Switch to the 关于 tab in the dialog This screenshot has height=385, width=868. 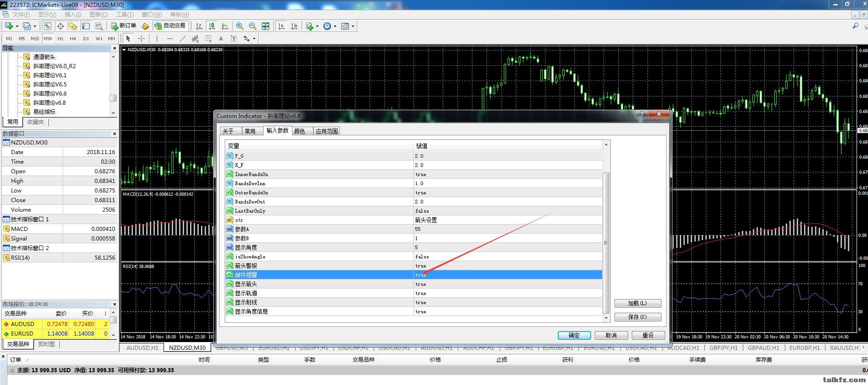coord(228,131)
